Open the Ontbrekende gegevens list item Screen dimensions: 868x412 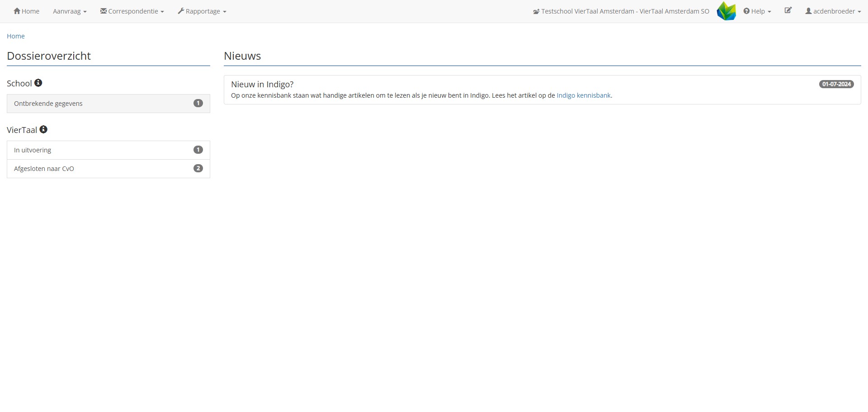pyautogui.click(x=108, y=104)
